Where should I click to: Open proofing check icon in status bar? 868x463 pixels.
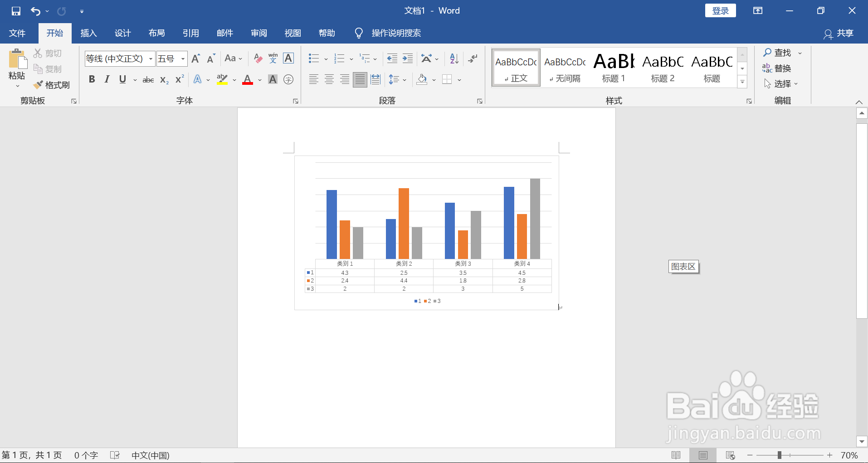coord(115,455)
